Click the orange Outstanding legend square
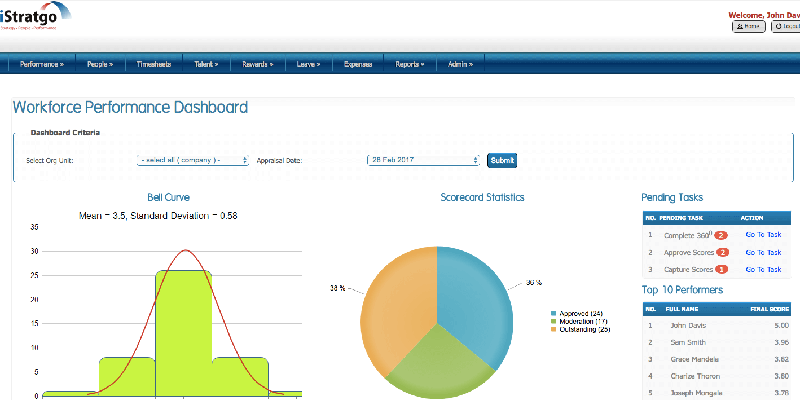 [552, 329]
